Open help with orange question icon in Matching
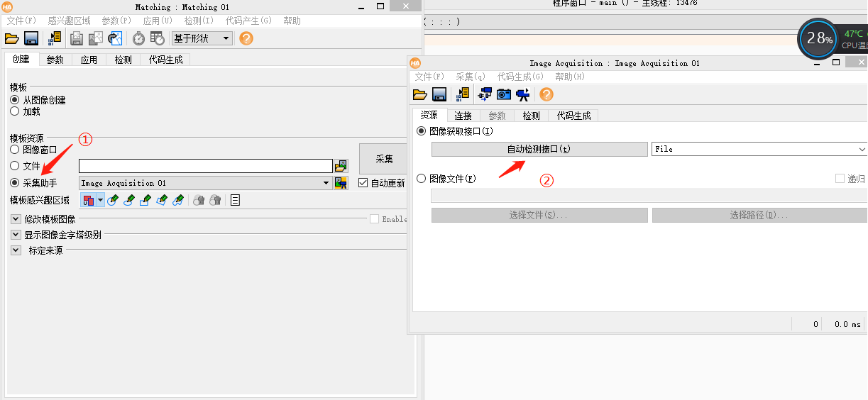 pyautogui.click(x=246, y=38)
